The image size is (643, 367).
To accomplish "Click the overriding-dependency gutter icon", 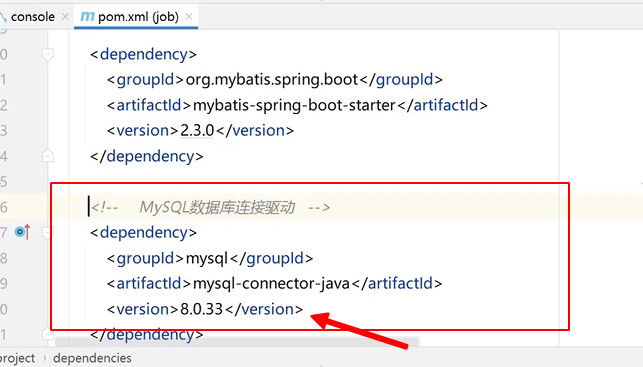I will tap(23, 232).
